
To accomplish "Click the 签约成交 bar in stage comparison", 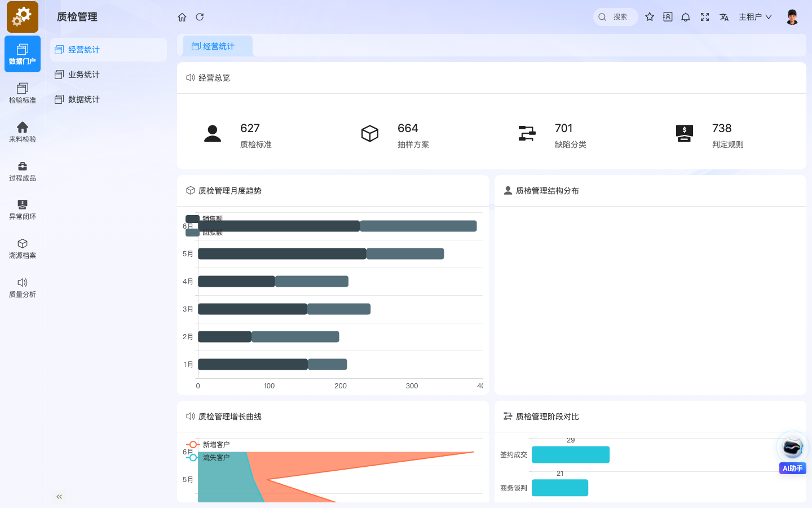I will (x=571, y=455).
